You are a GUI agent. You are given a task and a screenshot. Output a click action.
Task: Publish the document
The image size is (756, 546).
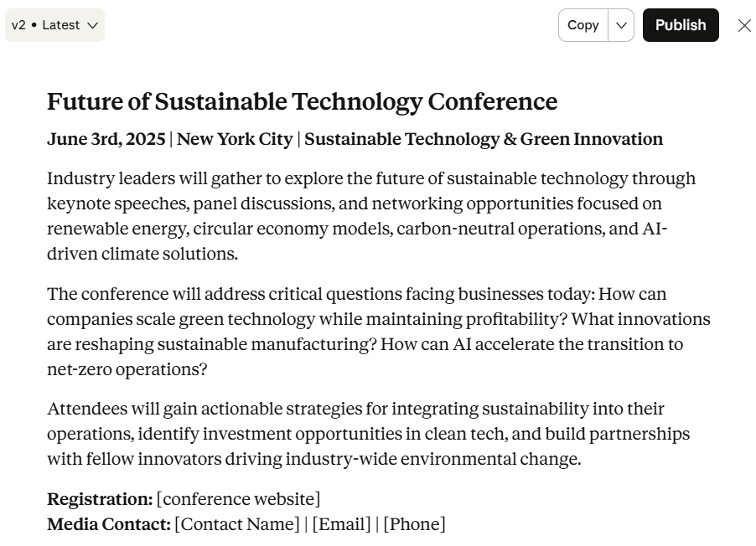click(x=680, y=25)
